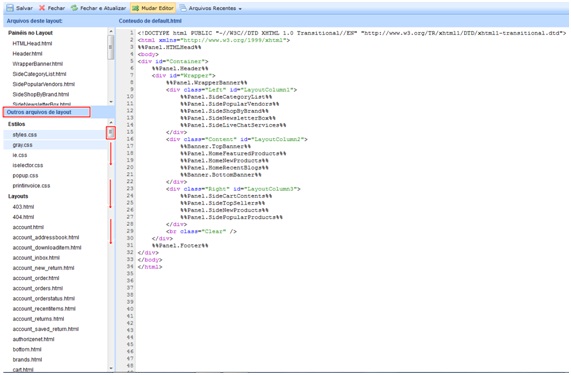The image size is (571, 375).
Task: Open account_addressbook.html layout file
Action: click(x=46, y=237)
